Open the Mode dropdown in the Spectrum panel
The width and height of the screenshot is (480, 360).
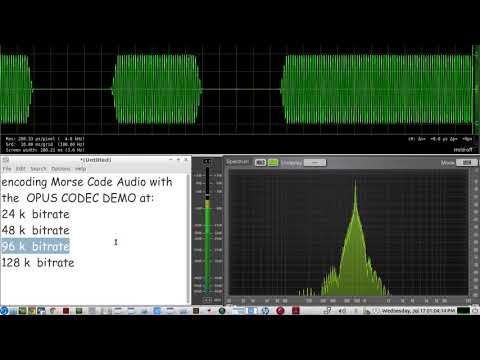467,163
